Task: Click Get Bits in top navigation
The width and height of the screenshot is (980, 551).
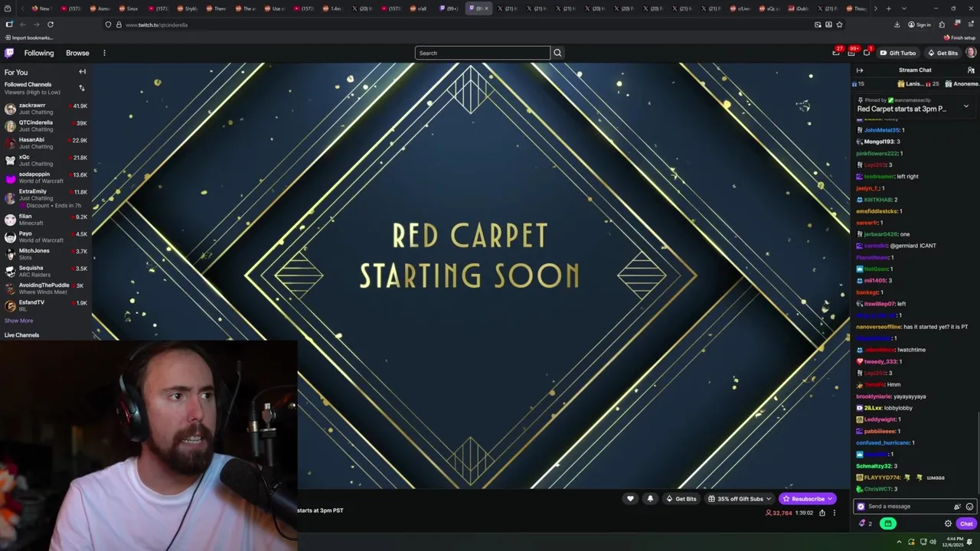Action: (942, 53)
